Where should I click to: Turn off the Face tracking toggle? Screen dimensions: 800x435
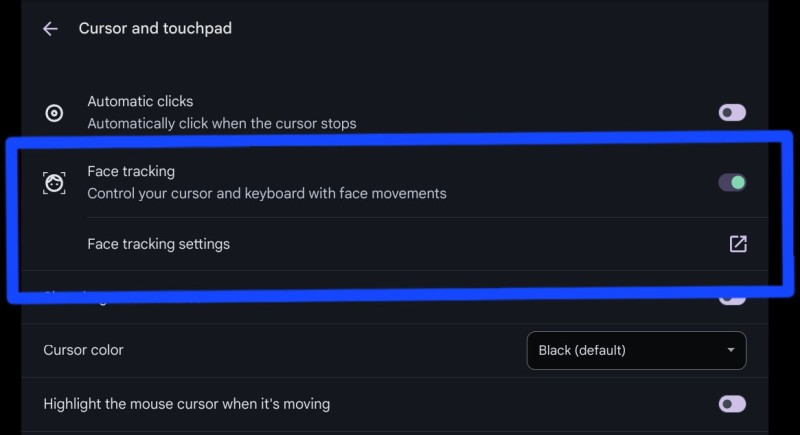click(x=732, y=183)
